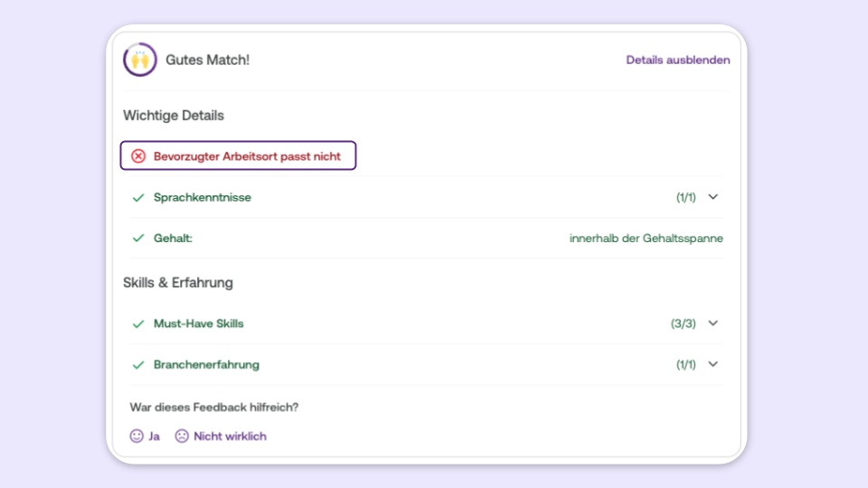Click the raised hands match score icon
Image resolution: width=868 pixels, height=488 pixels.
140,60
